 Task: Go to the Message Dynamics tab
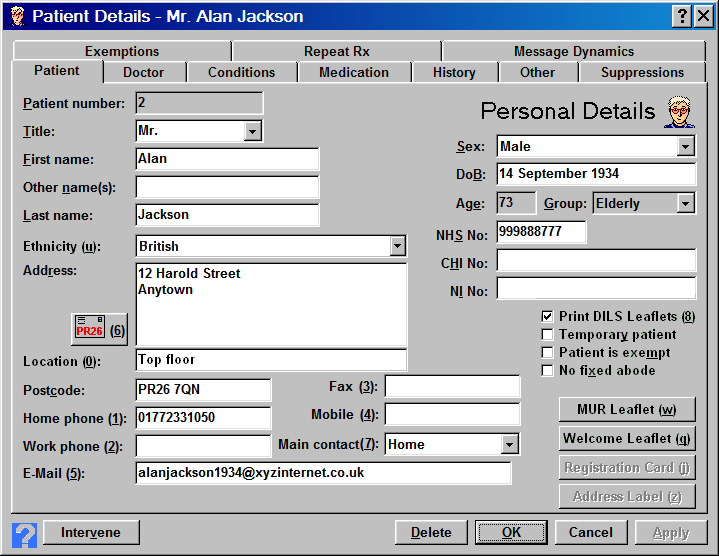[x=574, y=51]
